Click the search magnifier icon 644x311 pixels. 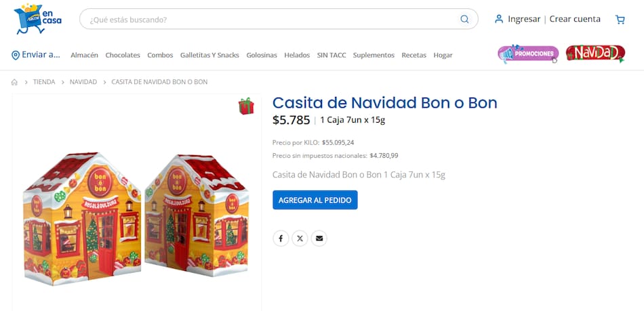tap(464, 19)
